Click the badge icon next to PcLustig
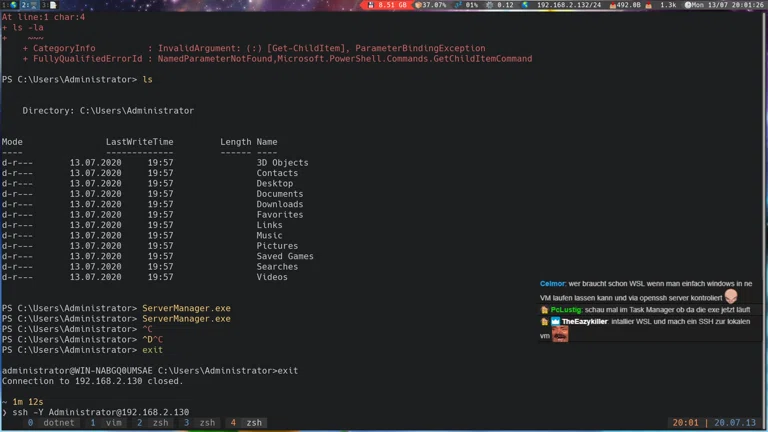 544,310
